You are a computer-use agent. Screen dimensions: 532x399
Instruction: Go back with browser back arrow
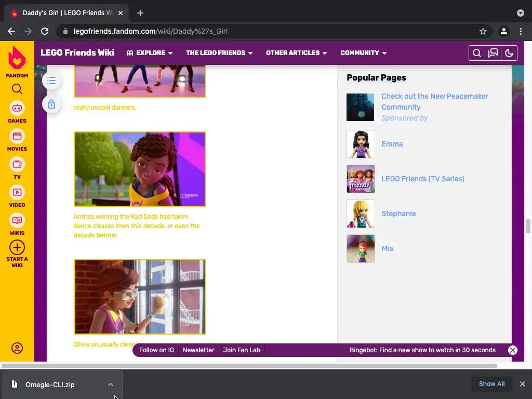pos(11,31)
